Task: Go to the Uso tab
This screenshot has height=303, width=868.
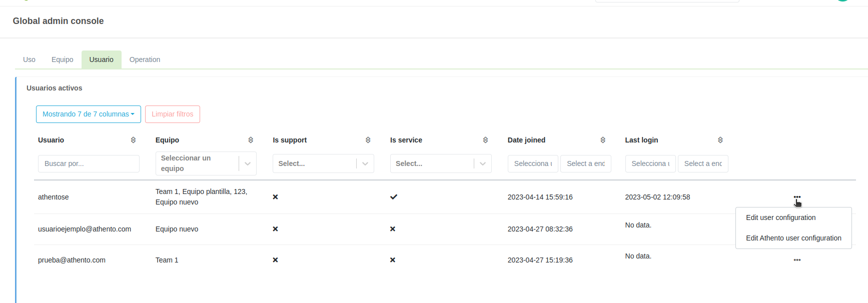Action: (x=29, y=59)
